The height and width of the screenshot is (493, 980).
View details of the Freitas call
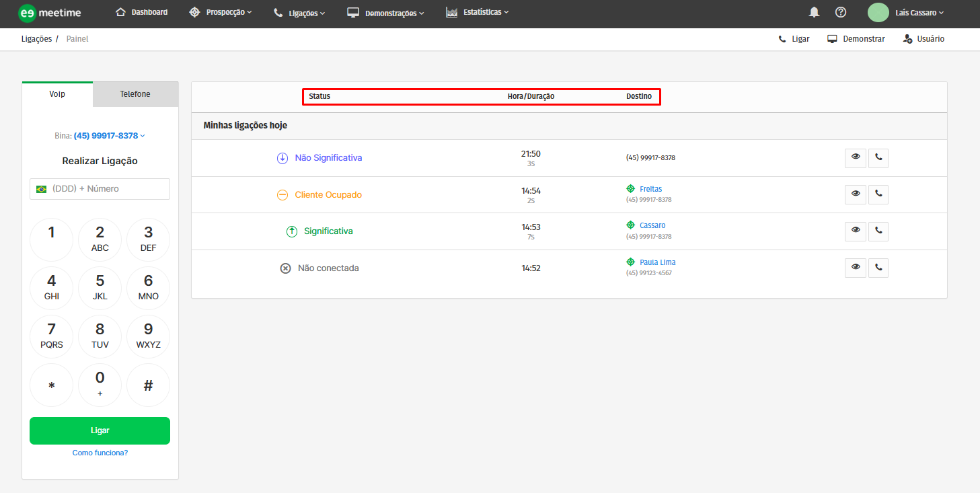coord(856,194)
